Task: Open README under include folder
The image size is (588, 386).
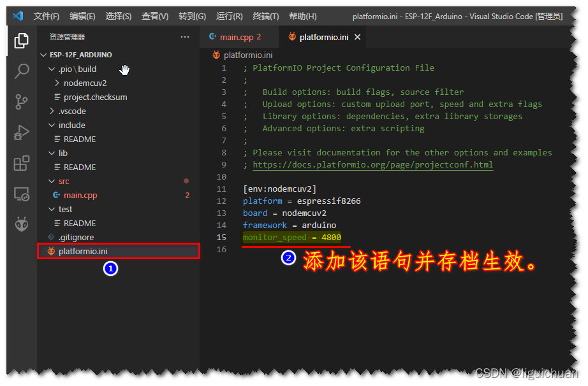Action: [x=80, y=139]
